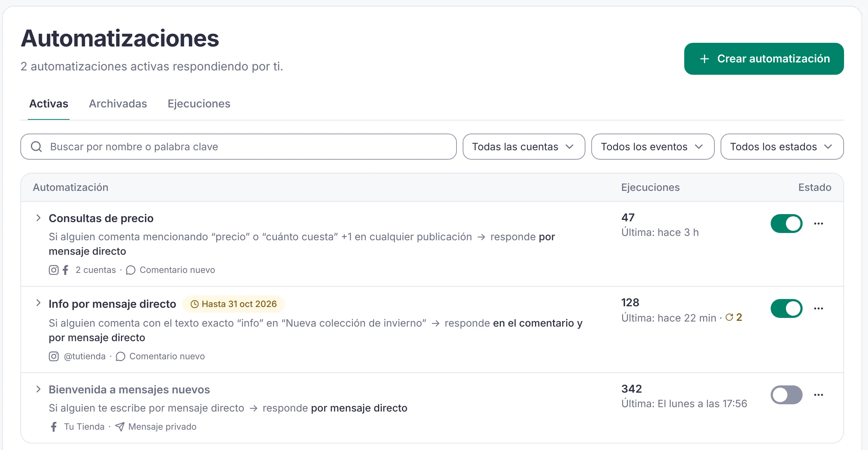868x450 pixels.
Task: Switch to the Archivadas tab
Action: coord(118,104)
